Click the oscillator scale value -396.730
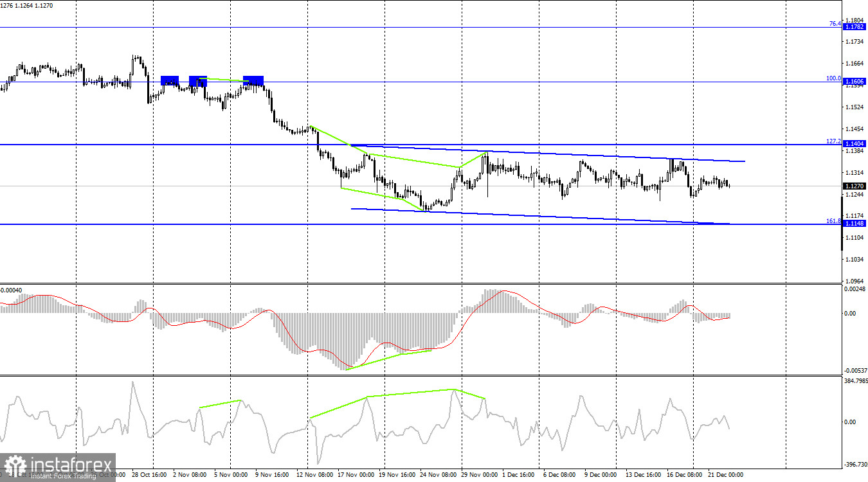This screenshot has height=482, width=868. tap(854, 464)
